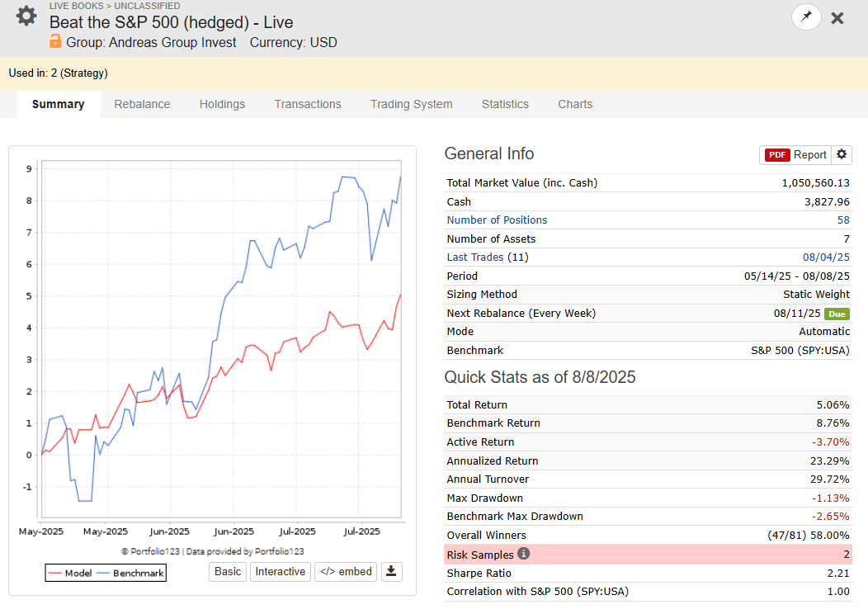Click the Benchmark Max Drawdown value -2.65%
This screenshot has height=614, width=868.
830,517
